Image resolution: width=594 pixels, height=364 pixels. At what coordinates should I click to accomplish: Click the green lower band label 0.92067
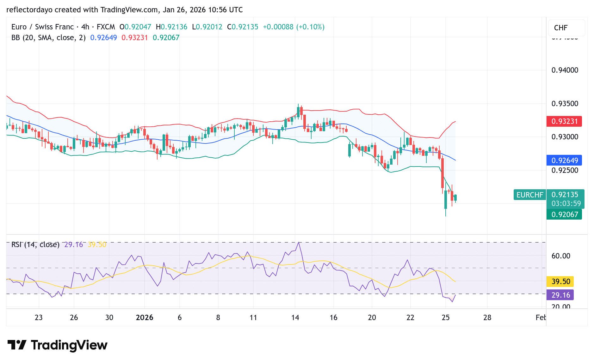click(564, 214)
